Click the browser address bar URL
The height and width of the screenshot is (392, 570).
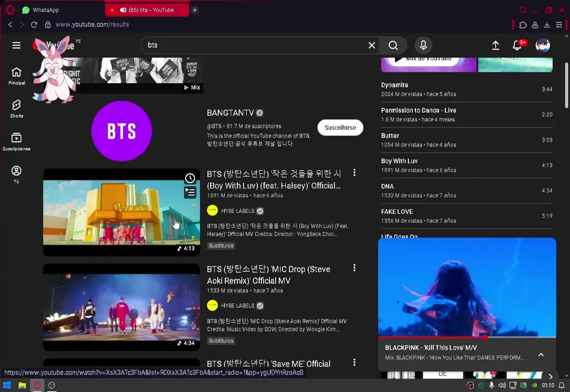pyautogui.click(x=92, y=24)
